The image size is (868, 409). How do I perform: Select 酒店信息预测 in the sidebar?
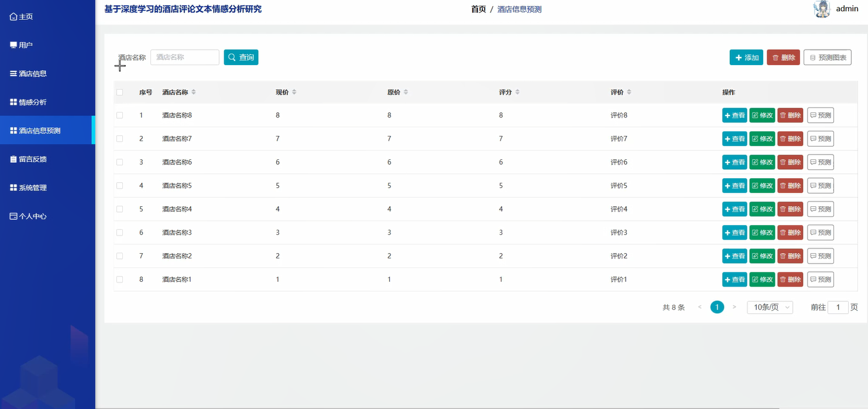(47, 131)
